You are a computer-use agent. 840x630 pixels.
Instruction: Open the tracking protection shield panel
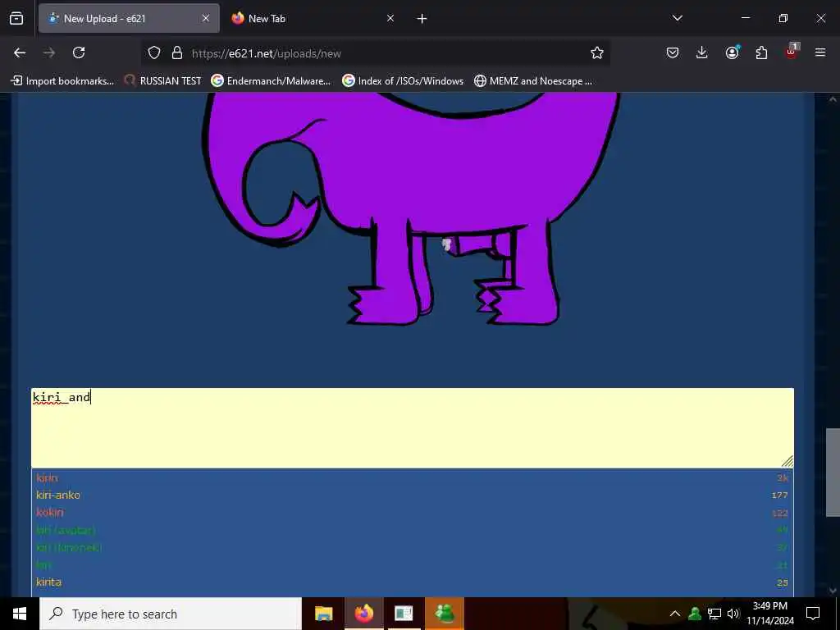[154, 53]
